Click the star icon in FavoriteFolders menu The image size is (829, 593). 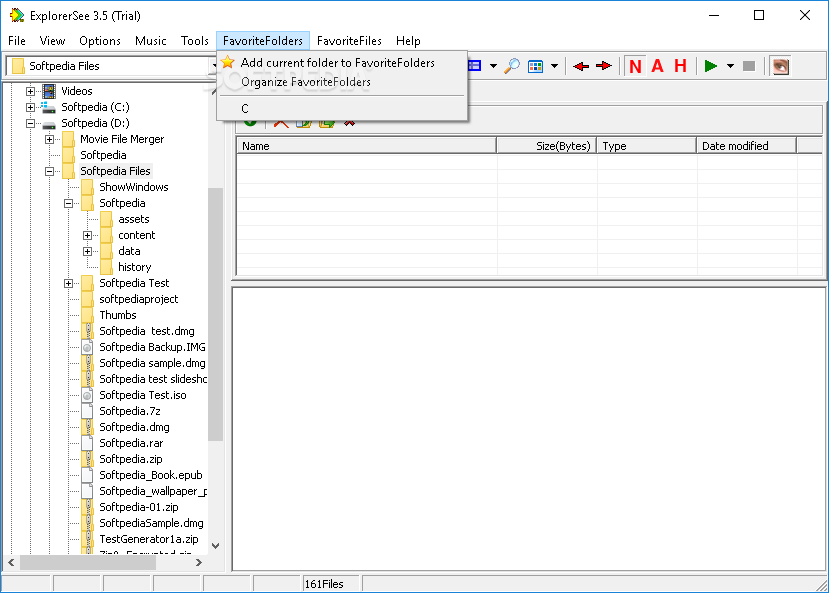[x=228, y=62]
